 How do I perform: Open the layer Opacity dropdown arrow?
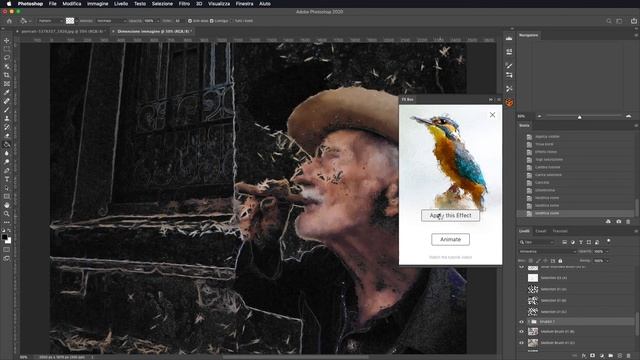[607, 251]
